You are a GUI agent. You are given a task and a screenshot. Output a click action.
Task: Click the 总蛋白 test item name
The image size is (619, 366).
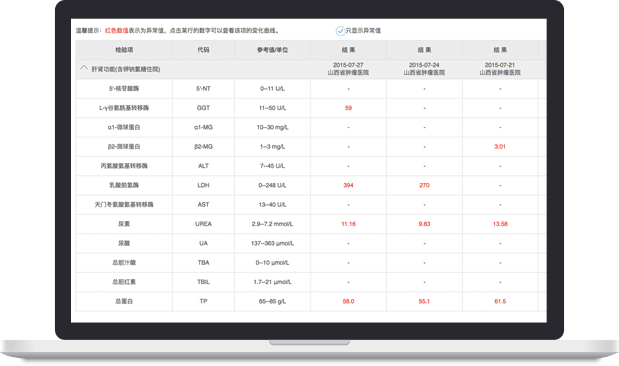(x=124, y=301)
